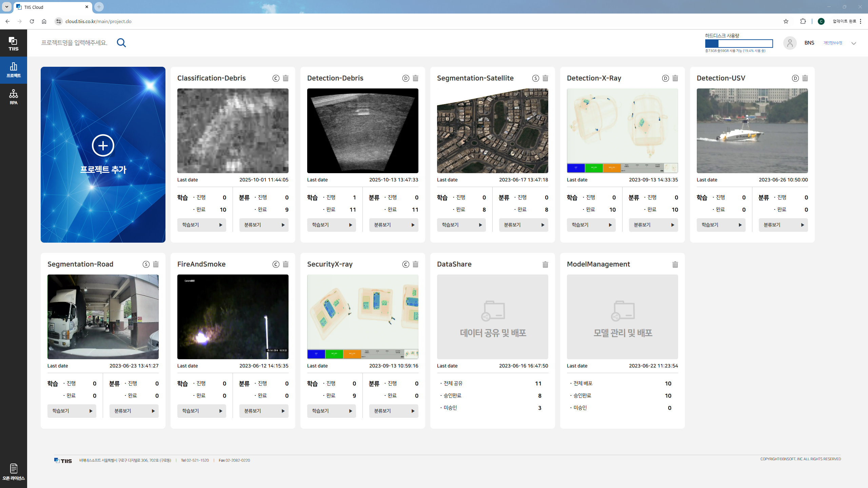Click the plus icon to add project

103,145
